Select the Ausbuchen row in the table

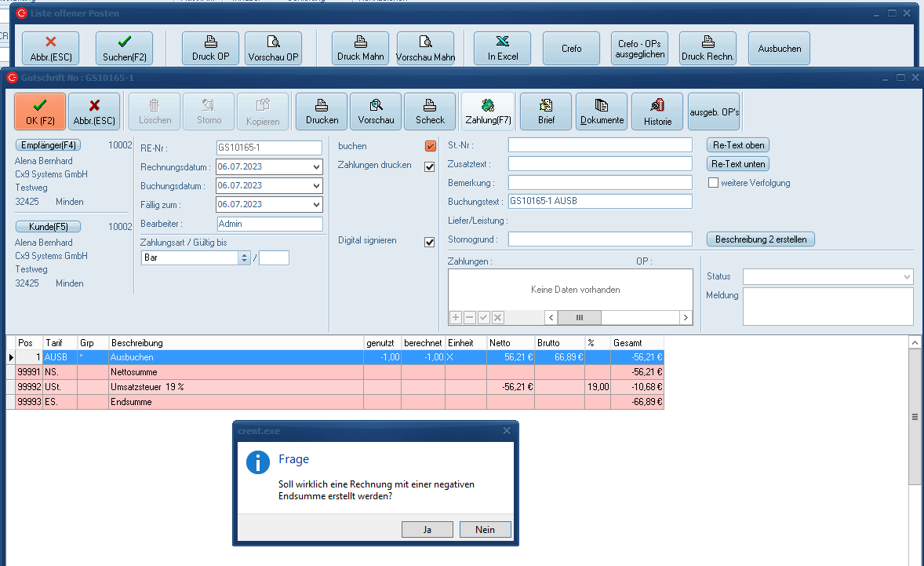tap(235, 357)
